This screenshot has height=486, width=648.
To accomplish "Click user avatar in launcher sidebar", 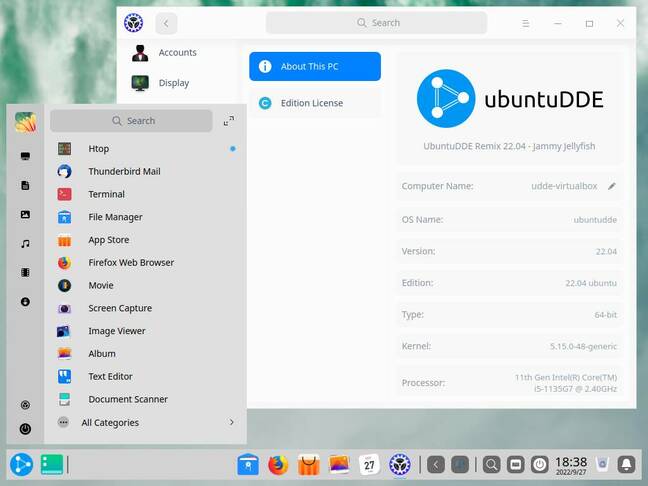I will coord(25,122).
